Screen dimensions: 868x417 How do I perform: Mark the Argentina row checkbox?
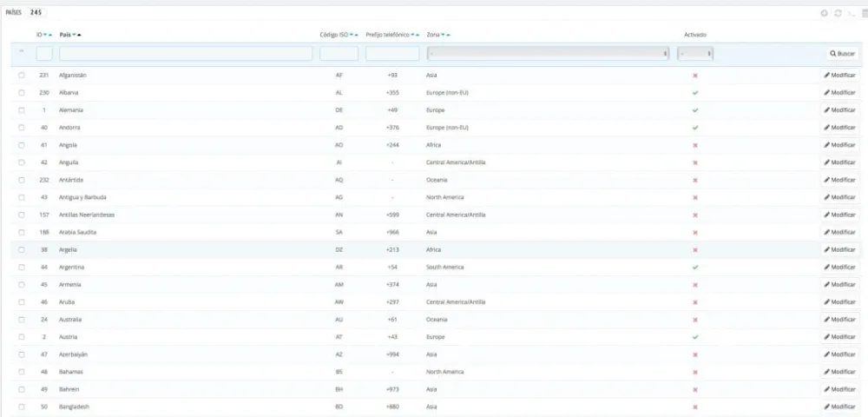[22, 267]
